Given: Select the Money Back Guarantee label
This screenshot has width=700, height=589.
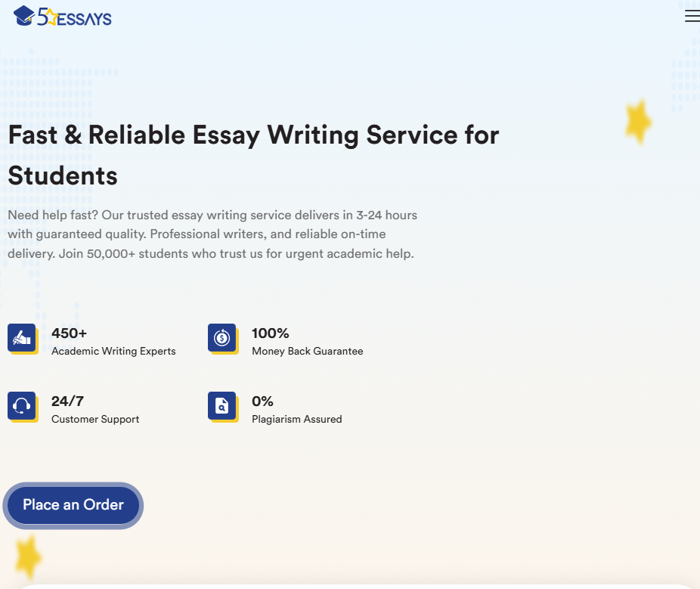Looking at the screenshot, I should click(307, 351).
